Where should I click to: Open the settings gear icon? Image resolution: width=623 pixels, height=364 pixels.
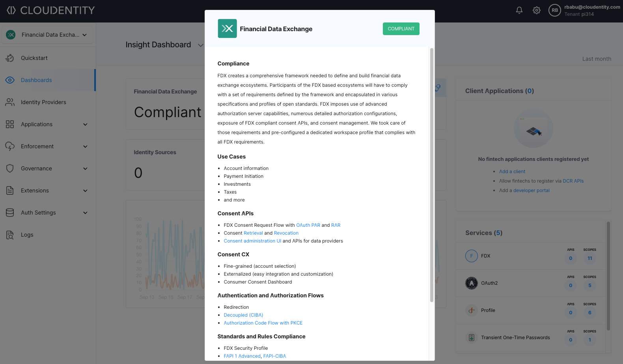click(x=537, y=10)
